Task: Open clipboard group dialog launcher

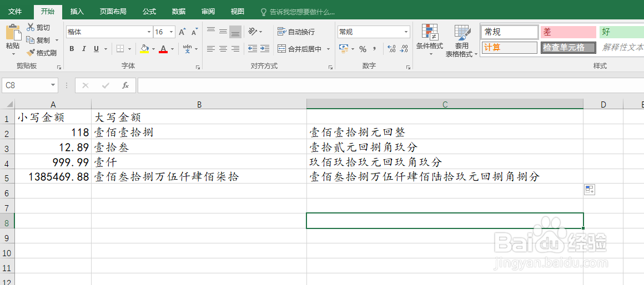Action: point(59,67)
